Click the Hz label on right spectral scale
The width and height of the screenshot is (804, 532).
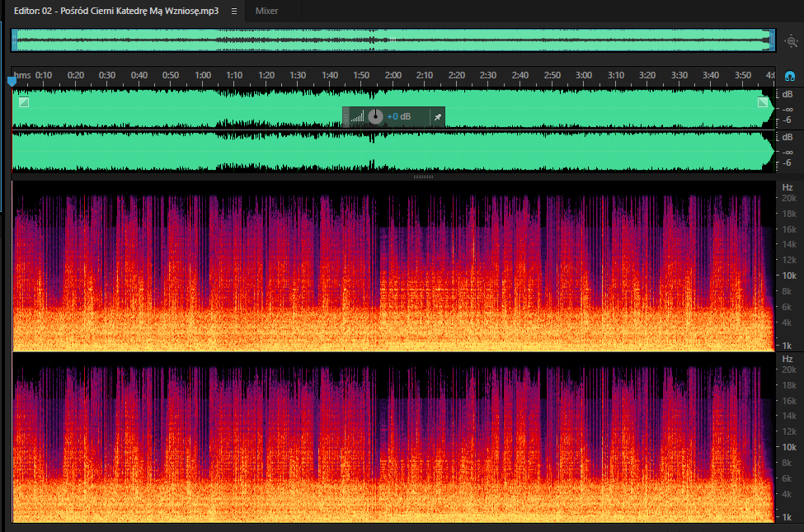(788, 359)
